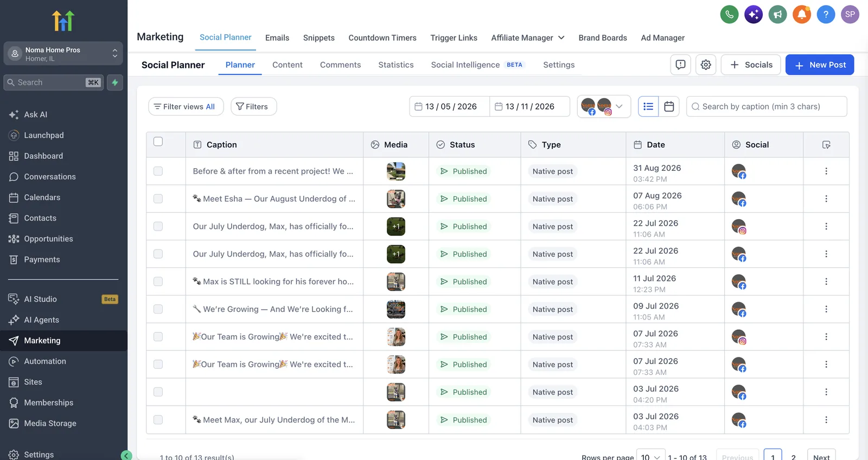This screenshot has width=868, height=460.
Task: Go to the Next page
Action: 821,457
